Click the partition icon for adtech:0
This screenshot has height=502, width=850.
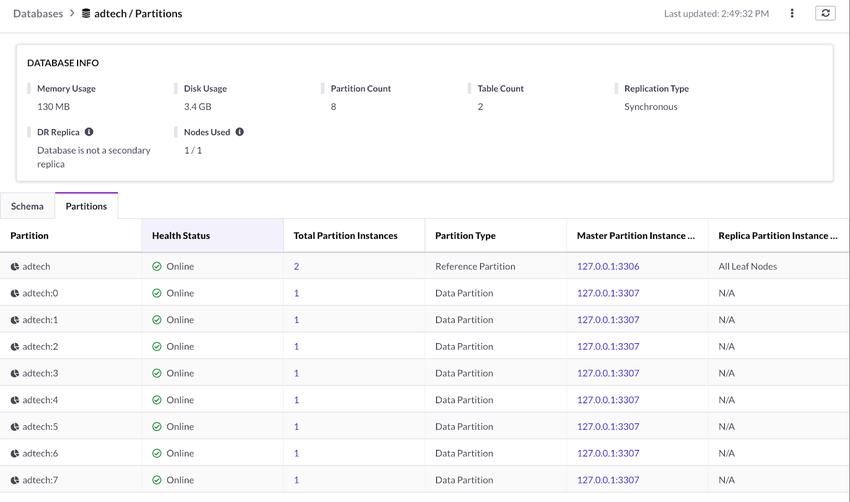tap(15, 294)
